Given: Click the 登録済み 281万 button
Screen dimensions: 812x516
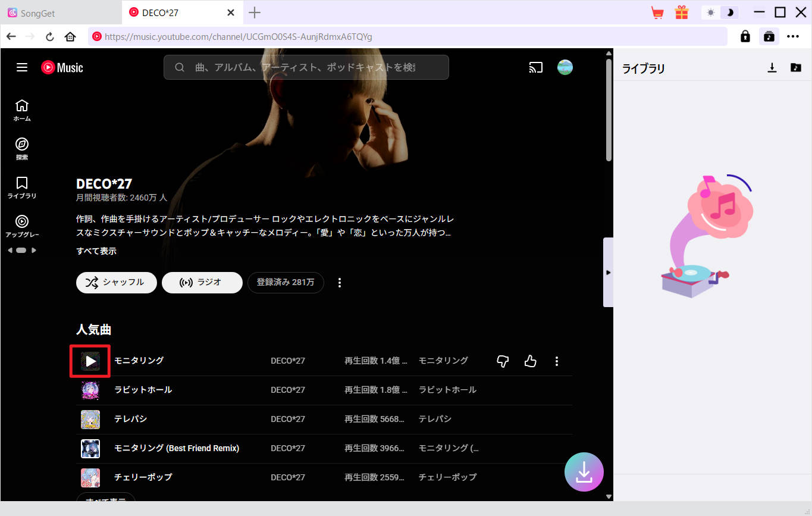Looking at the screenshot, I should tap(286, 283).
